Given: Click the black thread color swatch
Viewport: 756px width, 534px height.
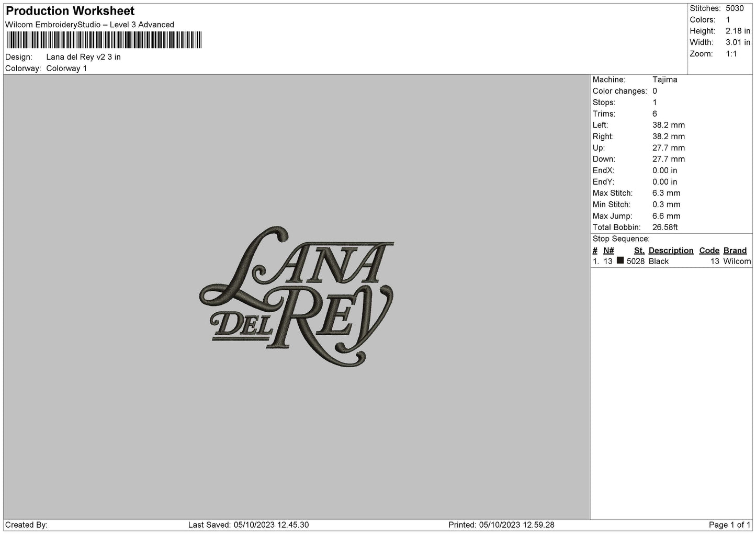Looking at the screenshot, I should click(x=620, y=260).
